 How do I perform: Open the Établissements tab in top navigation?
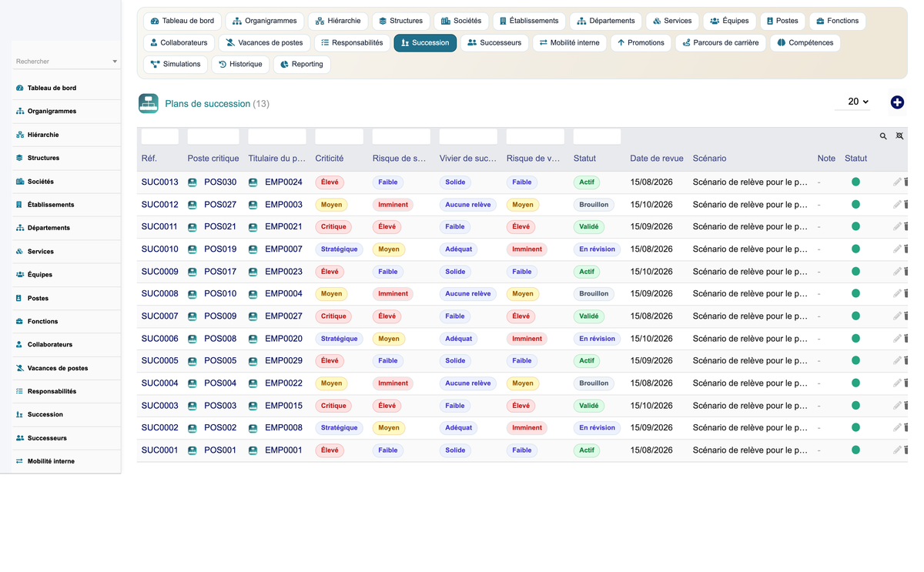tap(529, 21)
